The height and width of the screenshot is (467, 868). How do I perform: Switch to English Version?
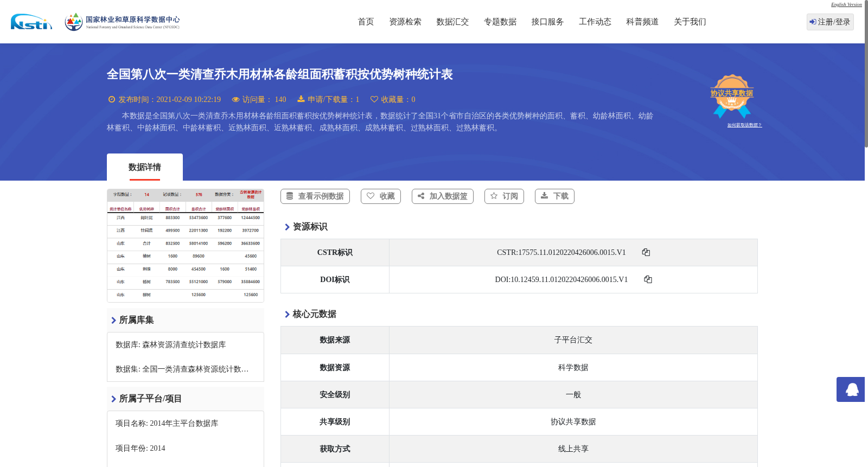click(x=846, y=4)
